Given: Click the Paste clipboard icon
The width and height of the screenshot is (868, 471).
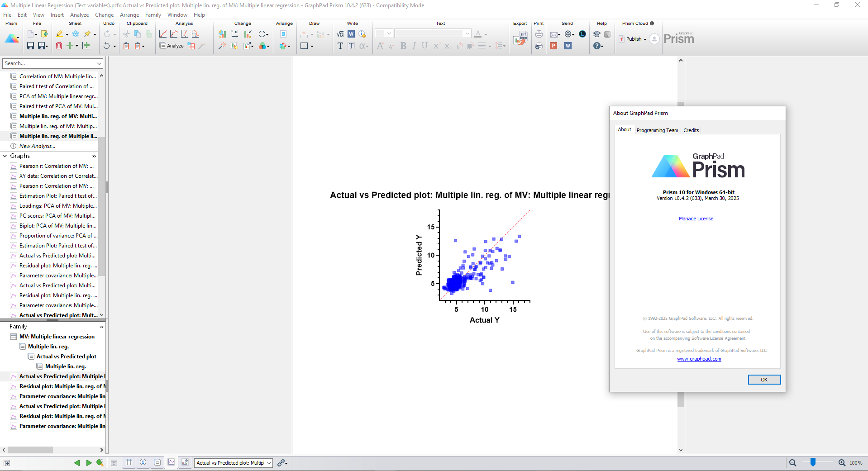Looking at the screenshot, I should pos(127,46).
